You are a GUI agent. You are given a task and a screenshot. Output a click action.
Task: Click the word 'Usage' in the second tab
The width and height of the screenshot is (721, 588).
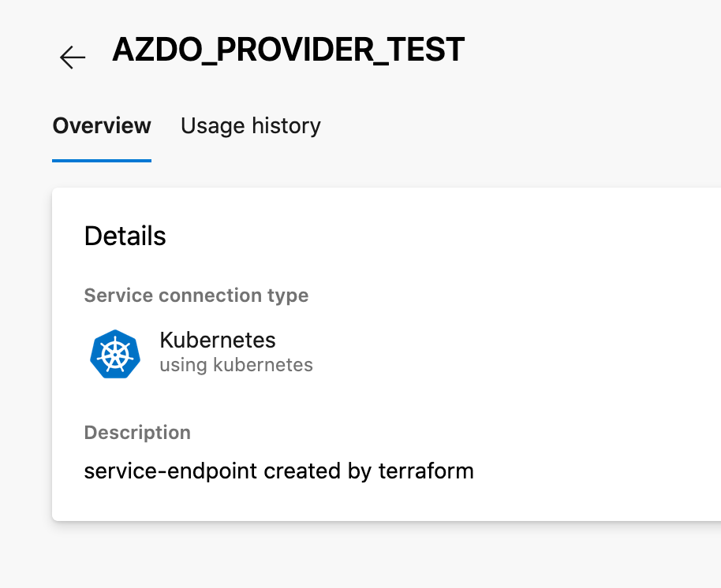[212, 125]
